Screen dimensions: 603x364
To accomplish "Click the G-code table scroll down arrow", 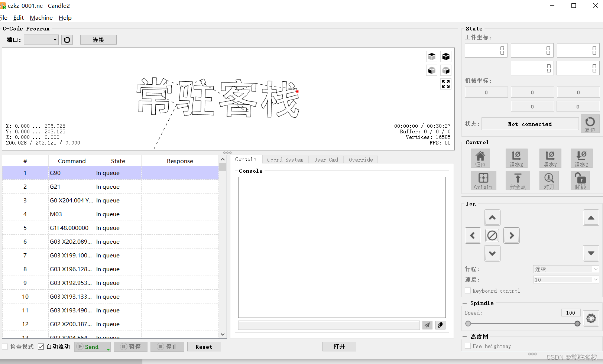I will (x=223, y=334).
